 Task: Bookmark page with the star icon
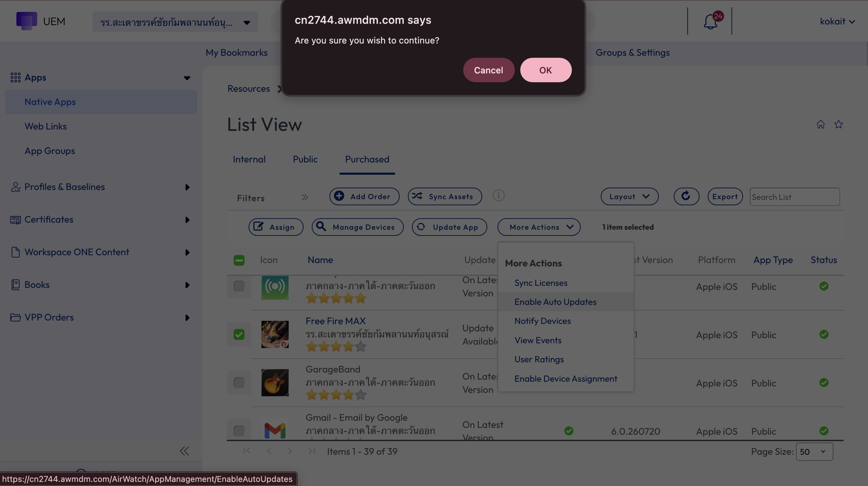(839, 124)
